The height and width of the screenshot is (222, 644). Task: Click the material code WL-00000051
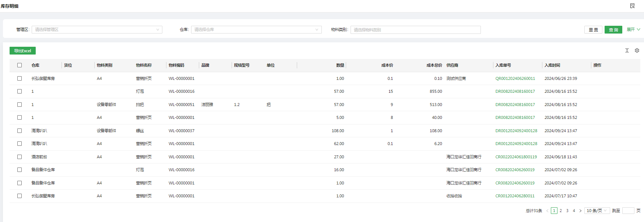coord(182,105)
